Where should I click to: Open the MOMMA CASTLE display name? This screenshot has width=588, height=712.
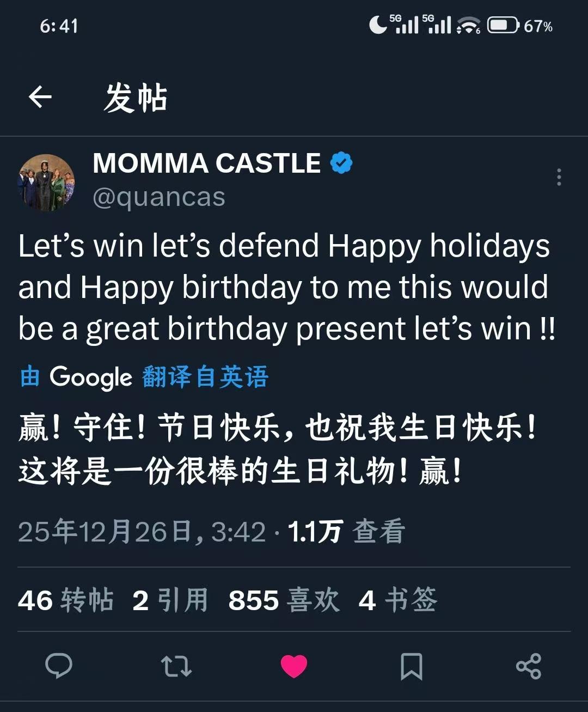click(x=207, y=163)
